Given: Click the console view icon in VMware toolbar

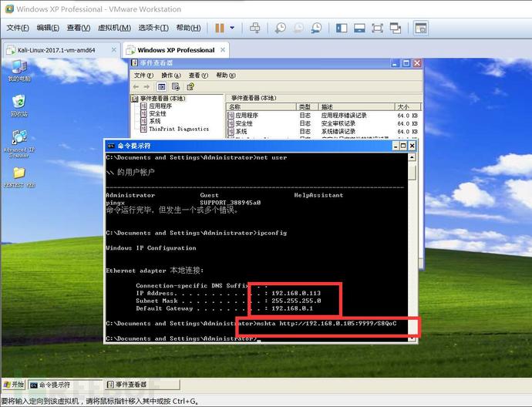Looking at the screenshot, I should point(421,28).
